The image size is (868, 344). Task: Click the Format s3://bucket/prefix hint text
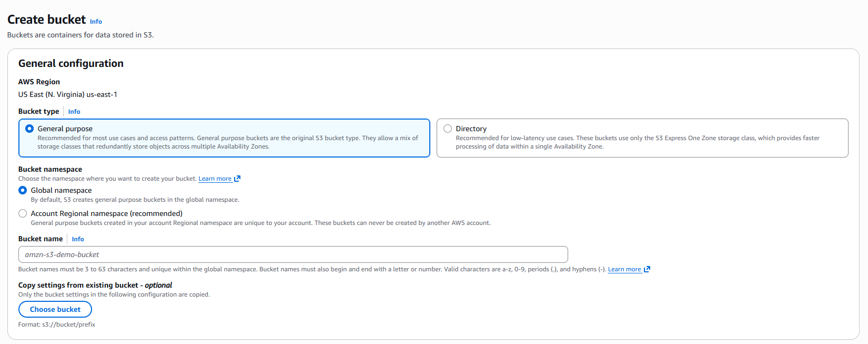pos(57,325)
